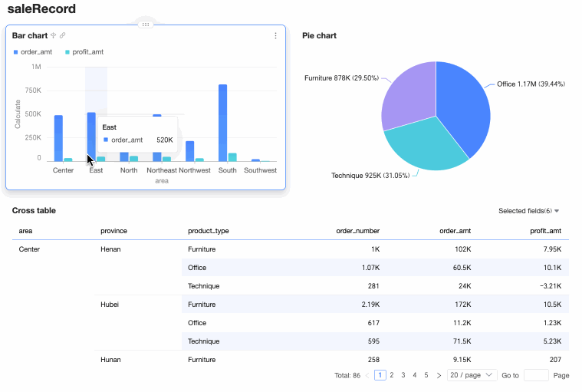Screen dimensions: 582x392
Task: Click the 1.23K profit_amt cell
Action: click(552, 323)
